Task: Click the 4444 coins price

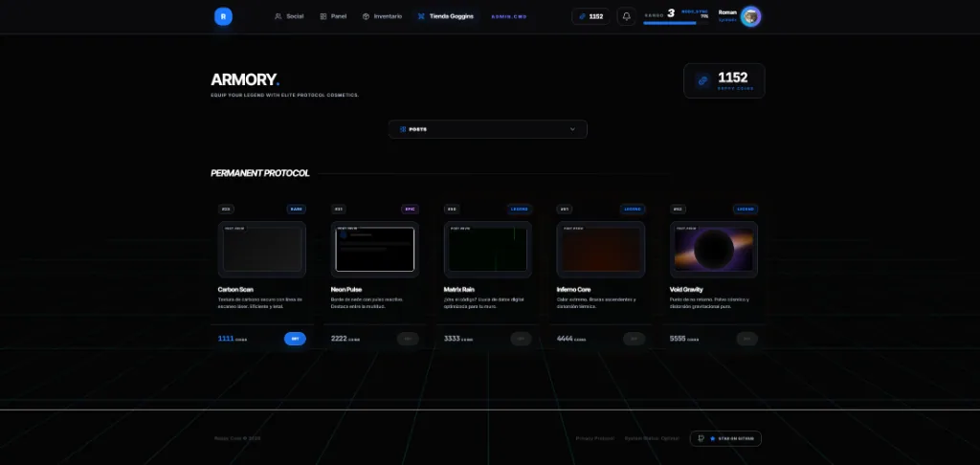Action: coord(571,339)
